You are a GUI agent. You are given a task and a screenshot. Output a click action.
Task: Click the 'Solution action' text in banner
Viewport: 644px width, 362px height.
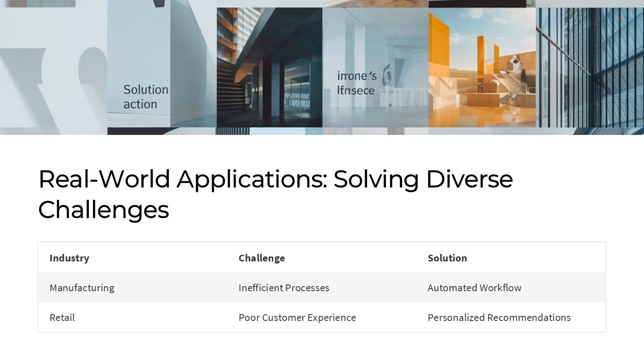pyautogui.click(x=145, y=97)
